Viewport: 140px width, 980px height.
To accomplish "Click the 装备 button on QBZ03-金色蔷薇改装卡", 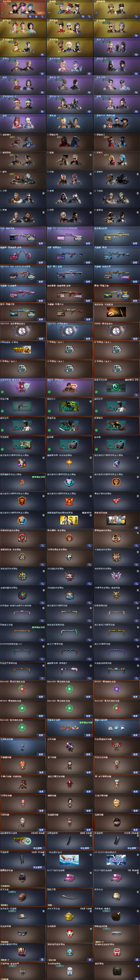I will tap(41, 338).
